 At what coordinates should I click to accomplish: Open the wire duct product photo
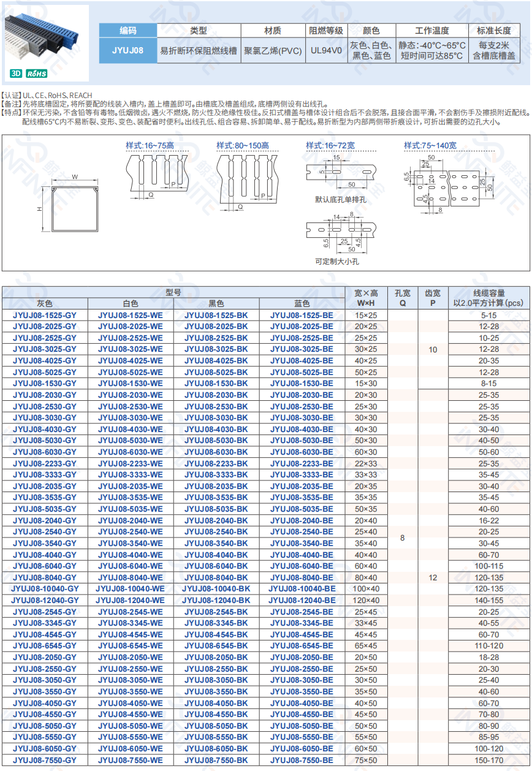45,38
